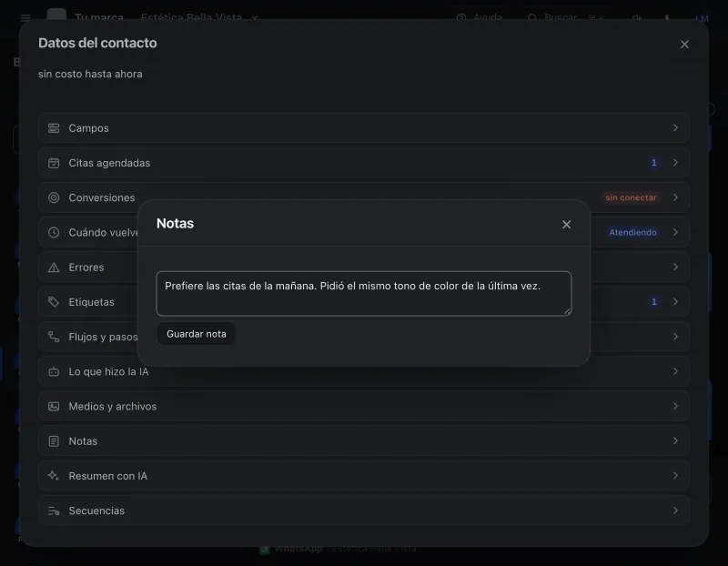
Task: Close the Datos del contacto panel
Action: (684, 45)
